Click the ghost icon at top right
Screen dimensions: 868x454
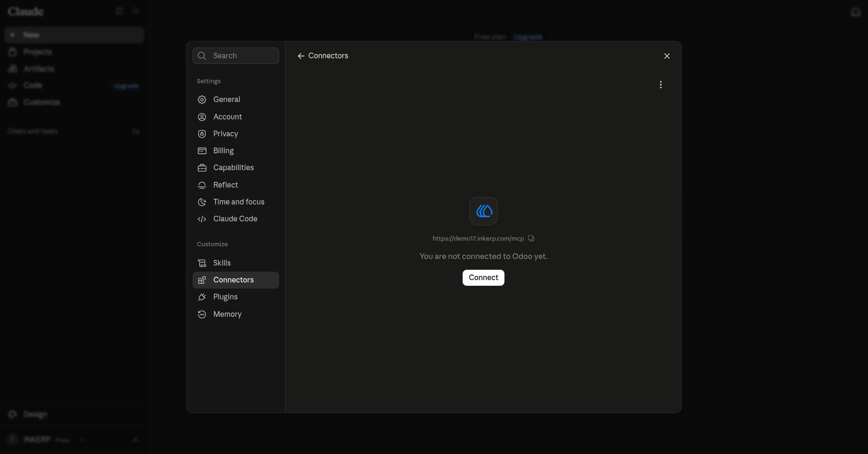pyautogui.click(x=856, y=12)
